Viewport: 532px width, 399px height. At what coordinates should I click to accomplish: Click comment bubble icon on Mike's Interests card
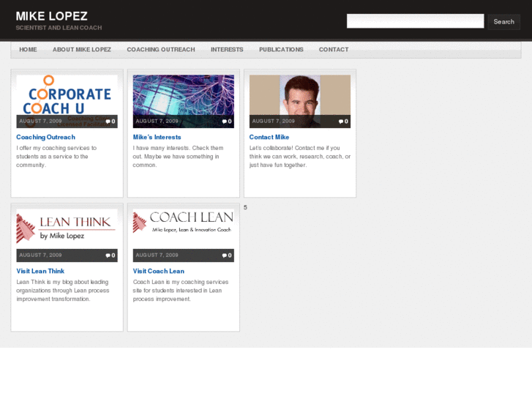(224, 122)
